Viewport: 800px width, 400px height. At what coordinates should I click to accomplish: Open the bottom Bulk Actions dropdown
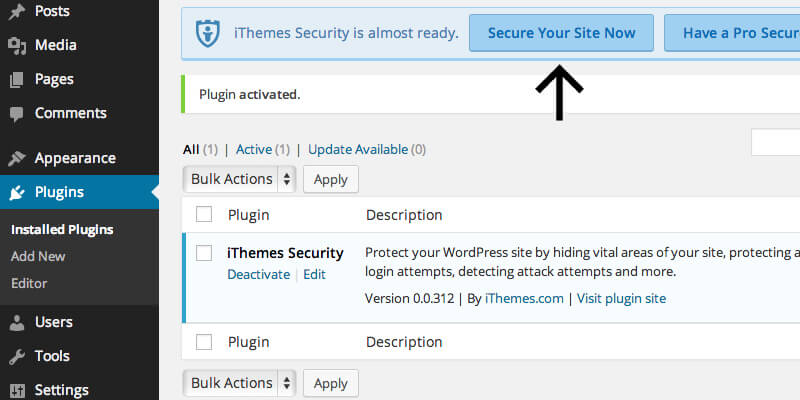click(x=240, y=383)
